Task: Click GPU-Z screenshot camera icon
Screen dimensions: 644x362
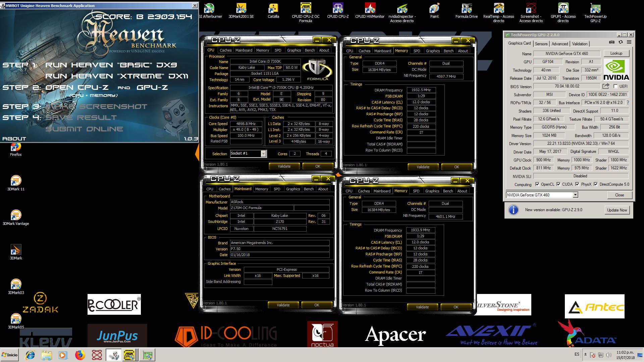Action: pos(612,42)
